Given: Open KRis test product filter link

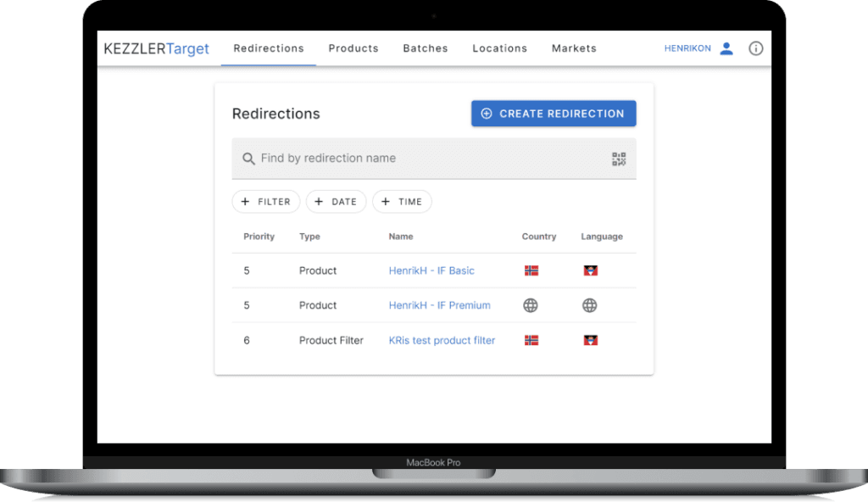Looking at the screenshot, I should click(442, 340).
